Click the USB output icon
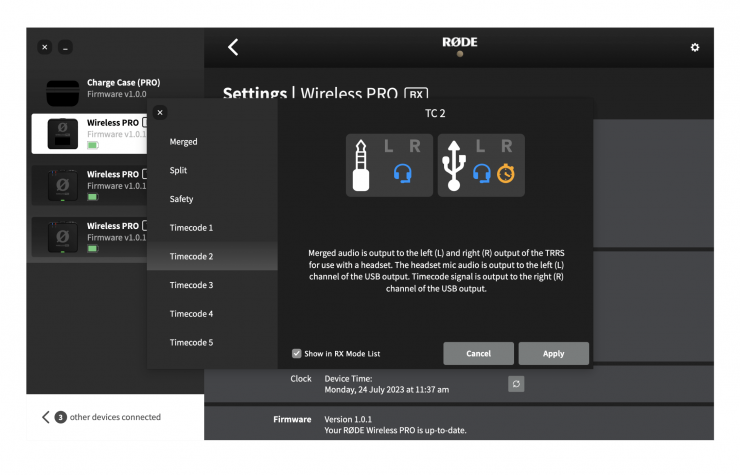This screenshot has width=740, height=475. tap(454, 166)
